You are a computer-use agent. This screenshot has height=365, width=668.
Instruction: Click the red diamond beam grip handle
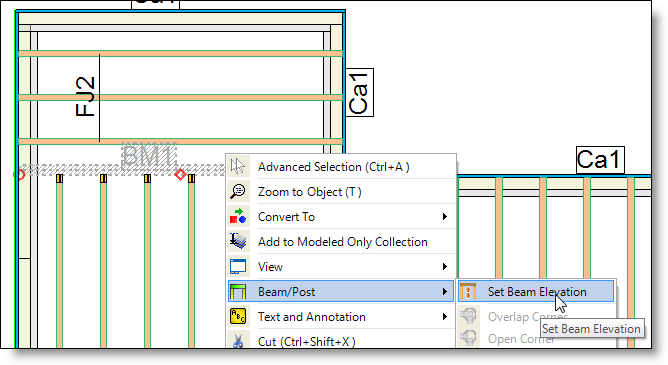[x=180, y=174]
